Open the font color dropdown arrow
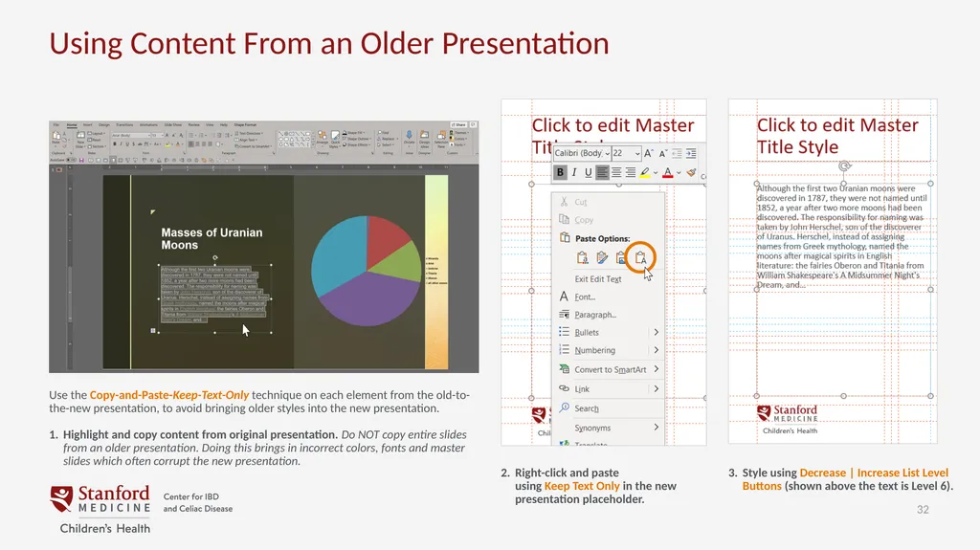980x550 pixels. [679, 173]
